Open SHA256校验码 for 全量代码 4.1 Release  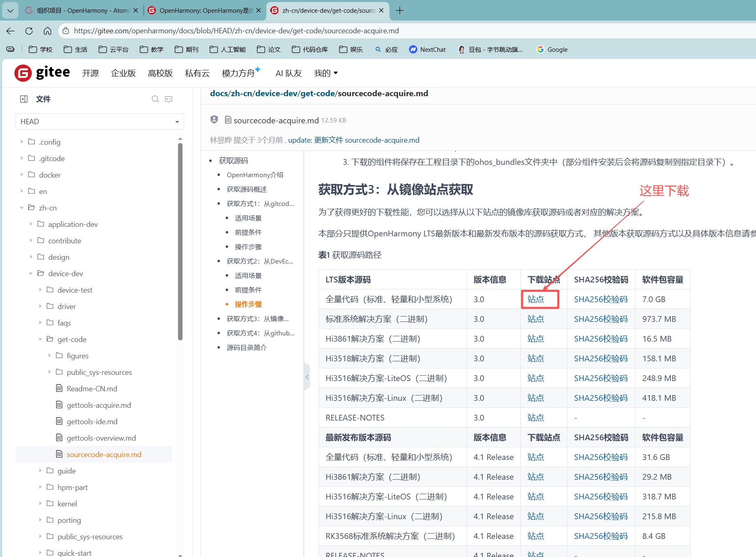pyautogui.click(x=601, y=457)
